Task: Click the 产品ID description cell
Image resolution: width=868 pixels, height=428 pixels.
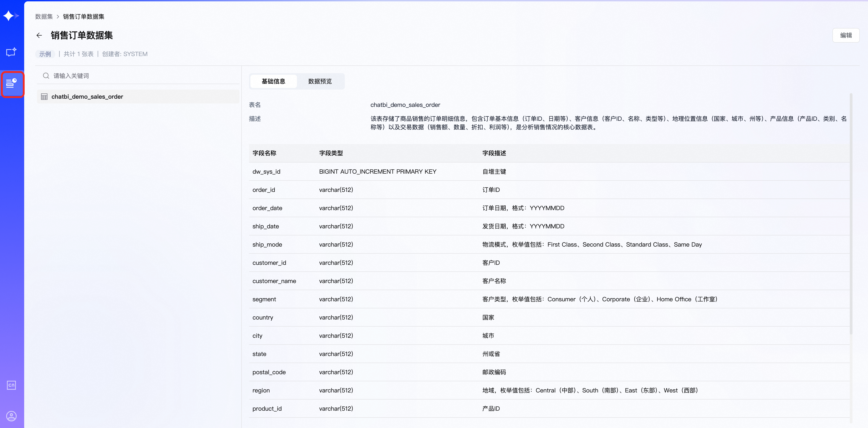Action: coord(491,408)
